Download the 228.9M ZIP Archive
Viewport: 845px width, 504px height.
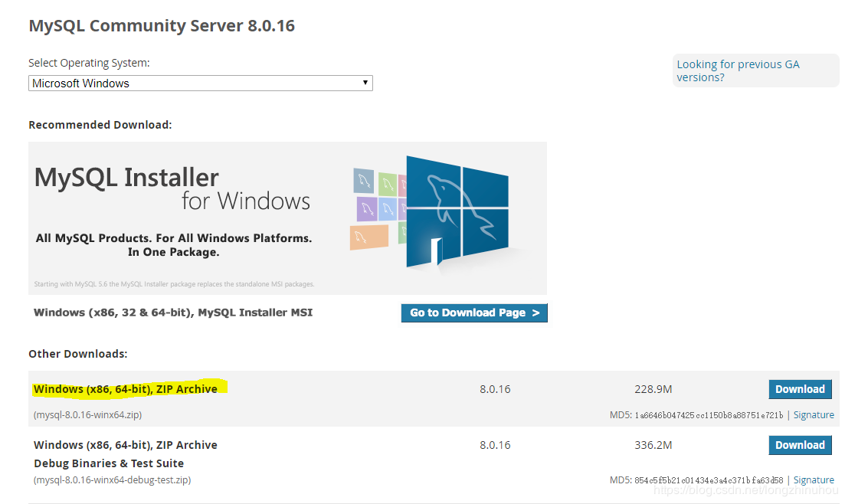click(800, 389)
